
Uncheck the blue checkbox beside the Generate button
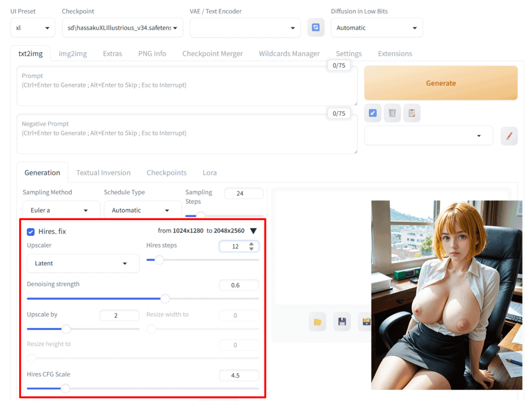click(x=373, y=113)
